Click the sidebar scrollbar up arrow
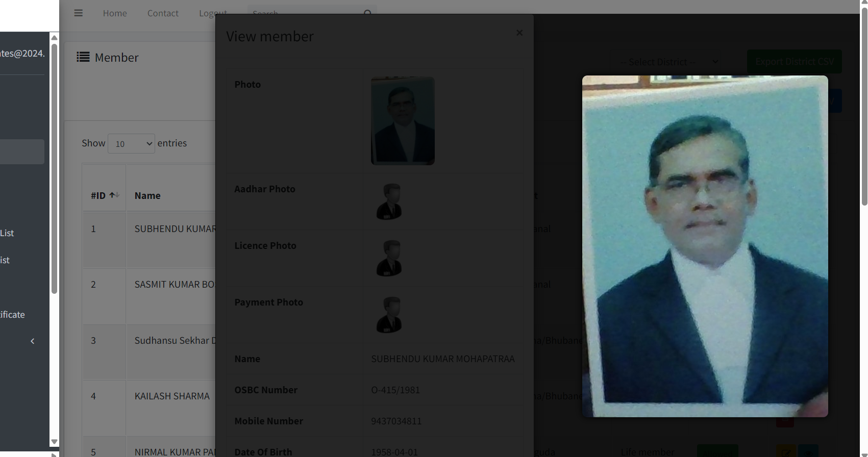 tap(54, 38)
